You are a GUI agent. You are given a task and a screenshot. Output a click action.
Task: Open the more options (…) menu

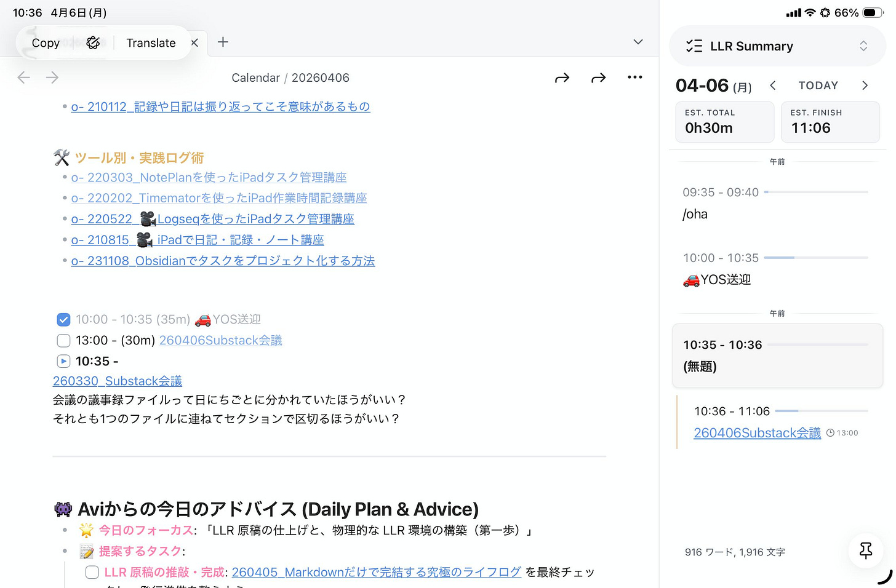tap(635, 77)
